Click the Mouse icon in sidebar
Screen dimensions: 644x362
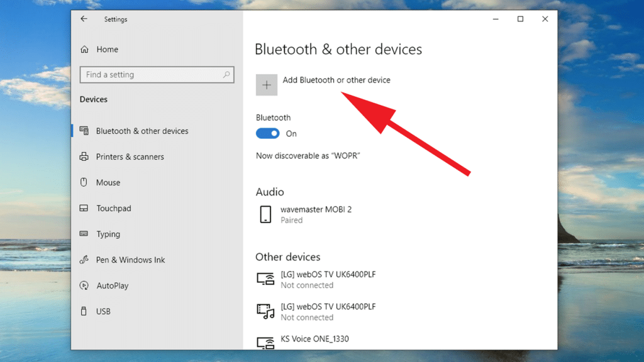pos(84,182)
